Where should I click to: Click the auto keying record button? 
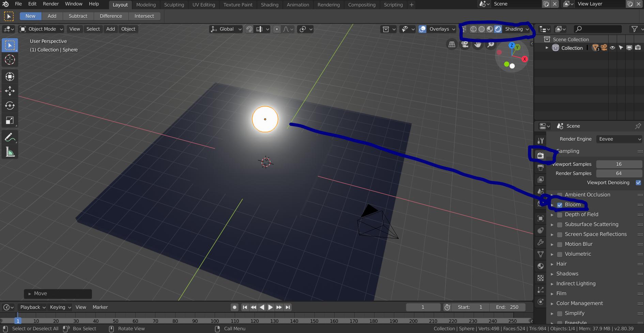click(234, 307)
